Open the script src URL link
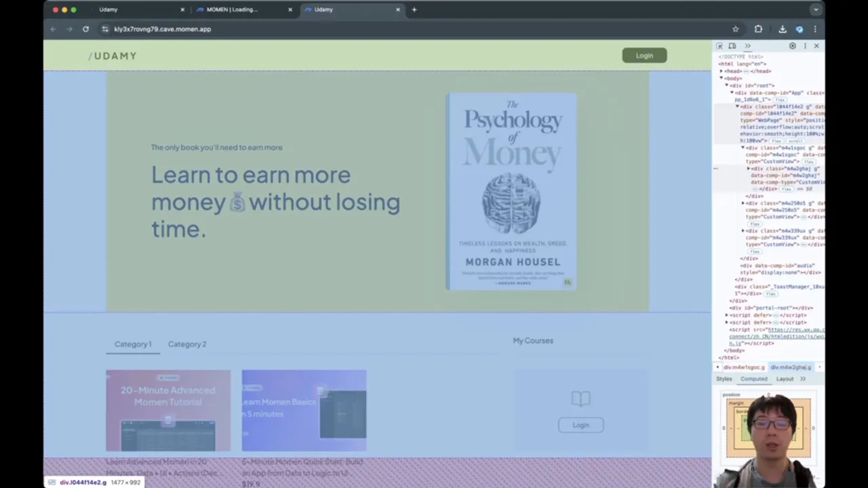 777,336
